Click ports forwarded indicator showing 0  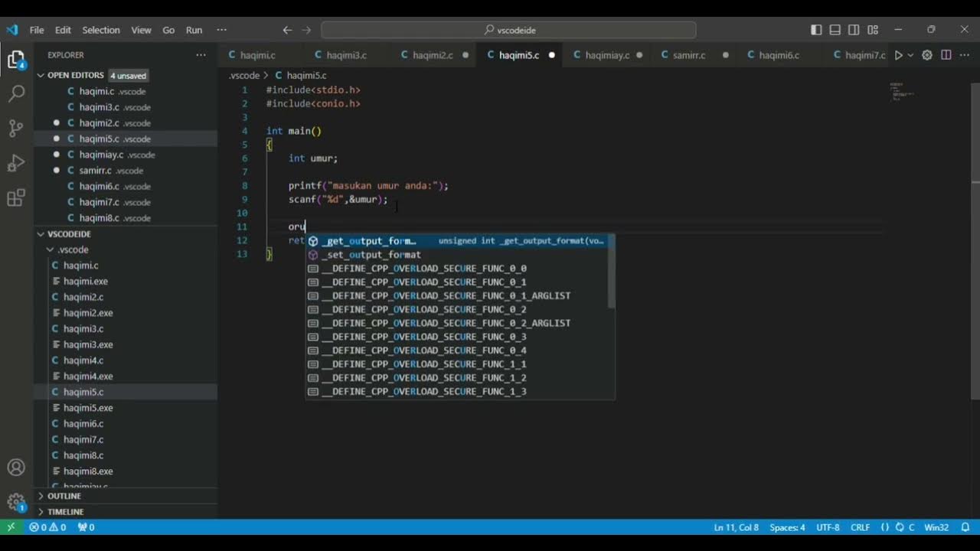(86, 527)
